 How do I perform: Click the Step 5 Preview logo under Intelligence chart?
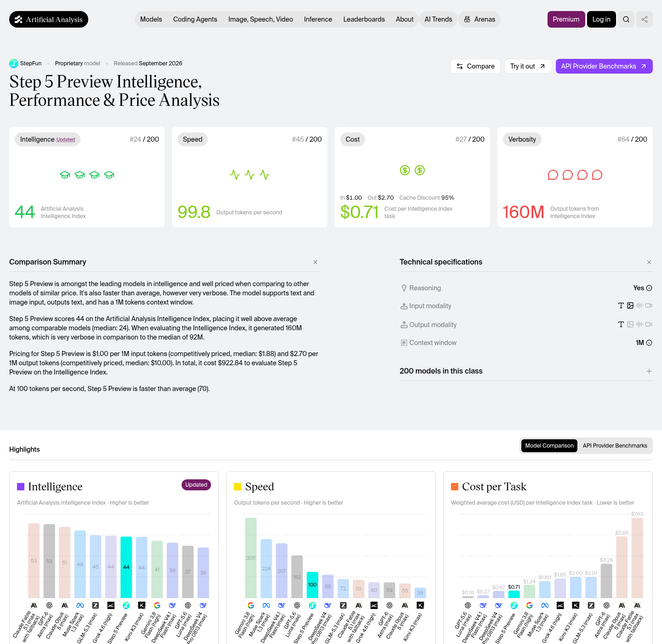[x=126, y=605]
